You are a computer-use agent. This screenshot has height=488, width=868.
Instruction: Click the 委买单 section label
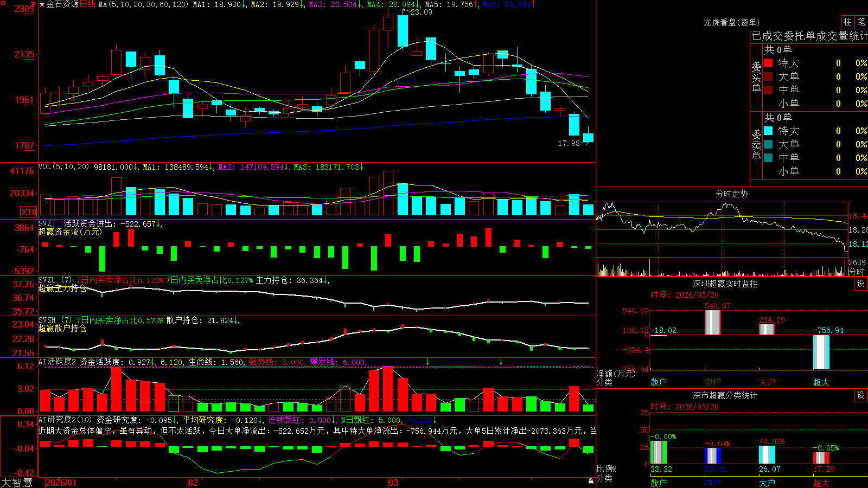pos(756,77)
